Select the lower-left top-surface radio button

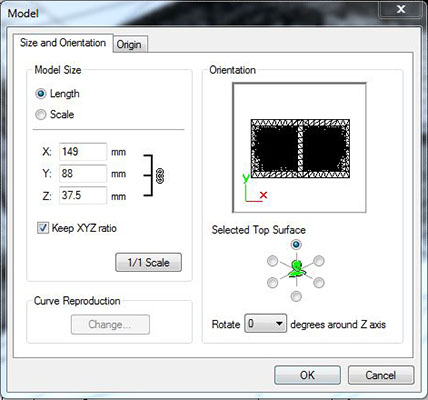(272, 282)
